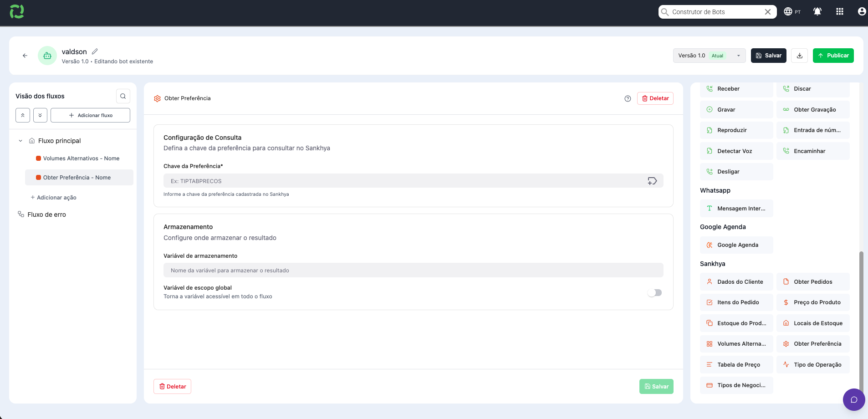This screenshot has width=868, height=419.
Task: Add the Entrada de núm... action
Action: tap(813, 130)
